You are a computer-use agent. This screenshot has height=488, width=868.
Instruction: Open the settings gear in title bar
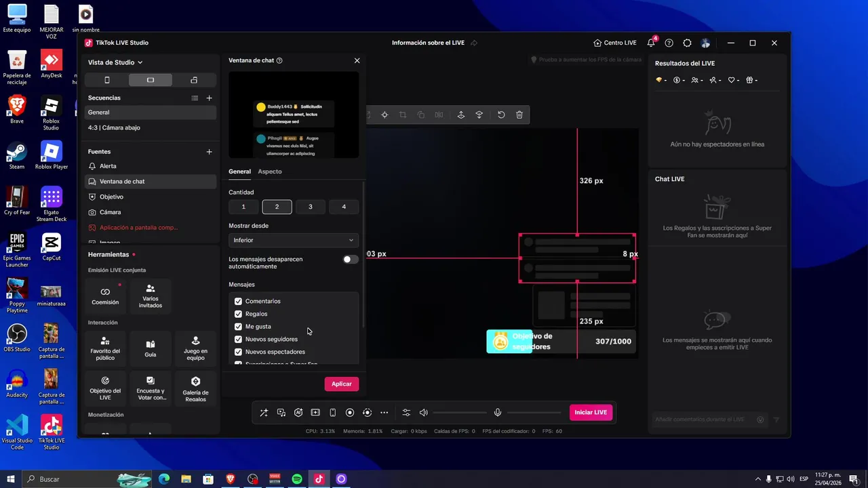click(687, 43)
